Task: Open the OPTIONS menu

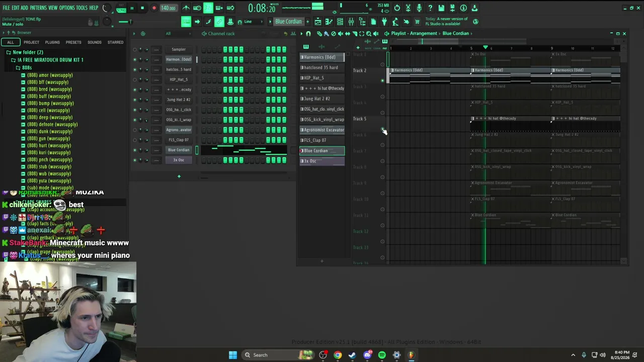Action: (x=67, y=8)
